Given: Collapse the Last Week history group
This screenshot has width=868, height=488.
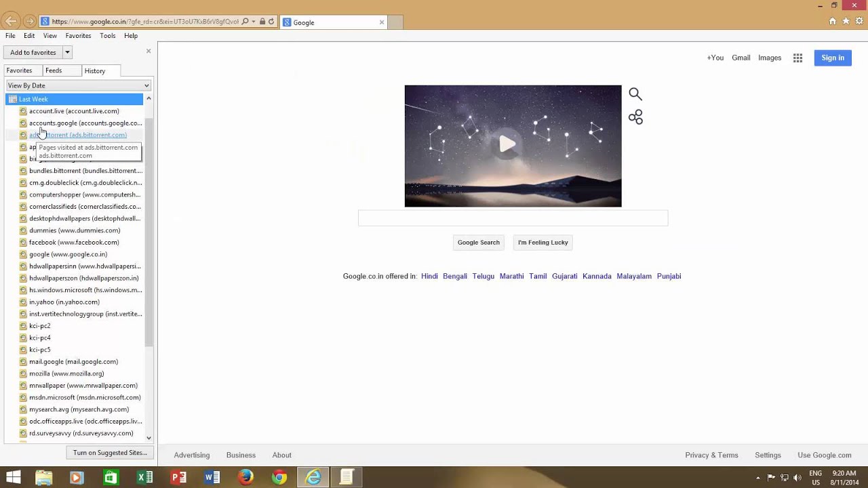Looking at the screenshot, I should tap(75, 99).
